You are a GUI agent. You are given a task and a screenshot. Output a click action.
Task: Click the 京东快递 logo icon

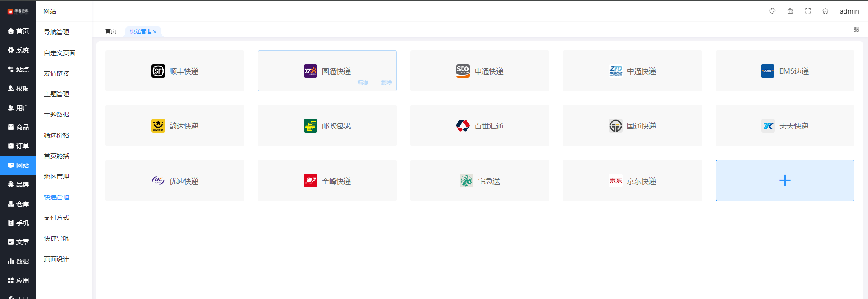(616, 180)
